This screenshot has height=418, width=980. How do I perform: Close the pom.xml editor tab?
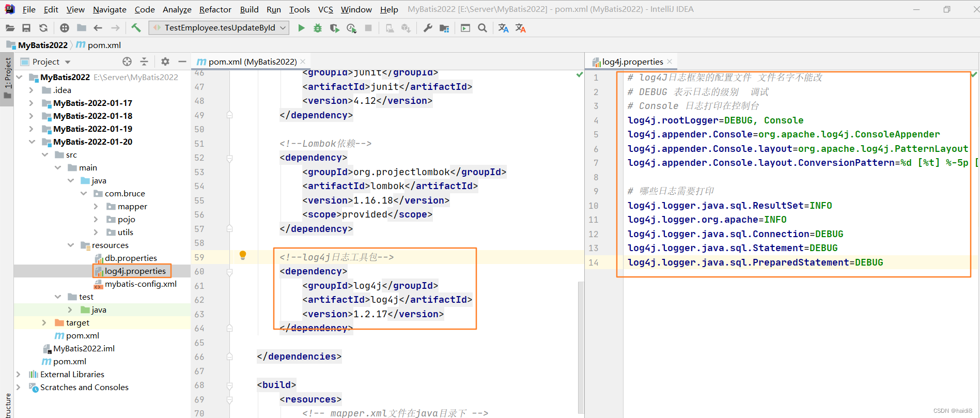303,61
